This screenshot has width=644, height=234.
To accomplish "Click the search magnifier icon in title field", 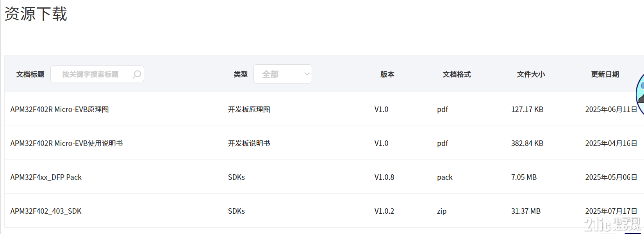I will click(137, 74).
